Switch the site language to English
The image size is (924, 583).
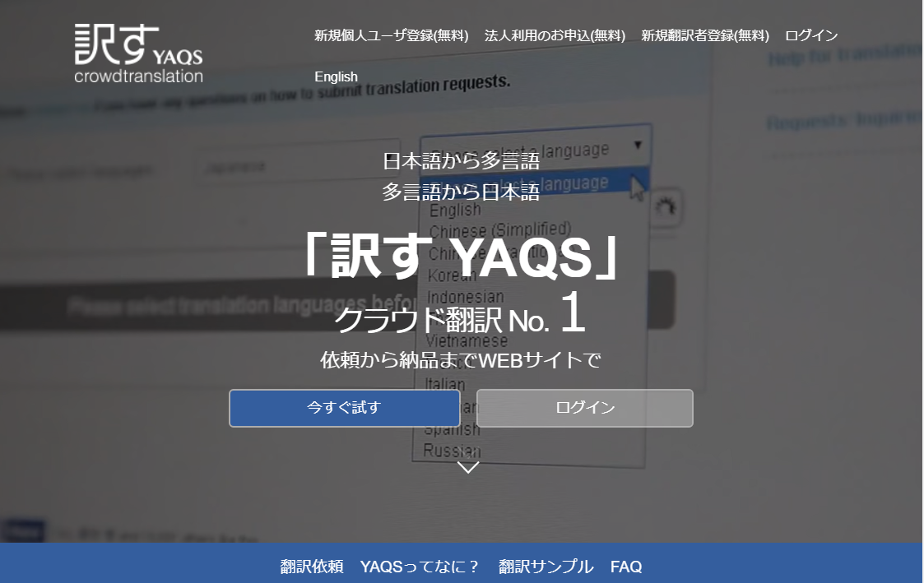coord(336,77)
